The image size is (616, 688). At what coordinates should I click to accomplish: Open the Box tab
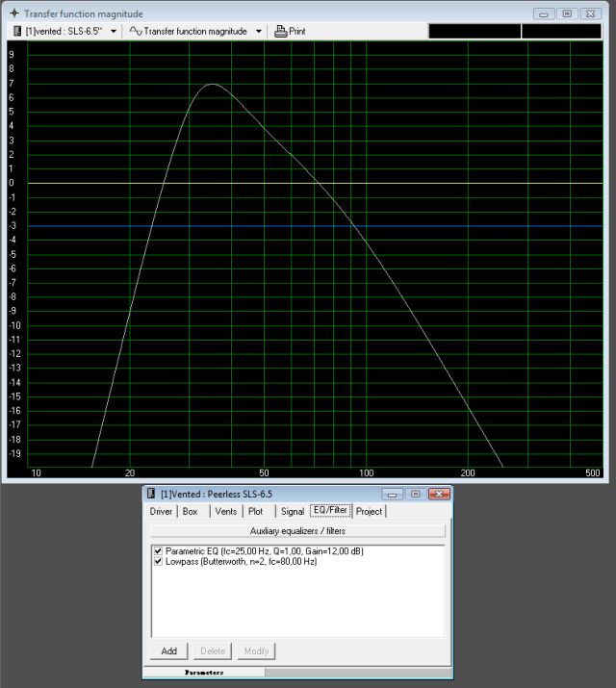(191, 511)
